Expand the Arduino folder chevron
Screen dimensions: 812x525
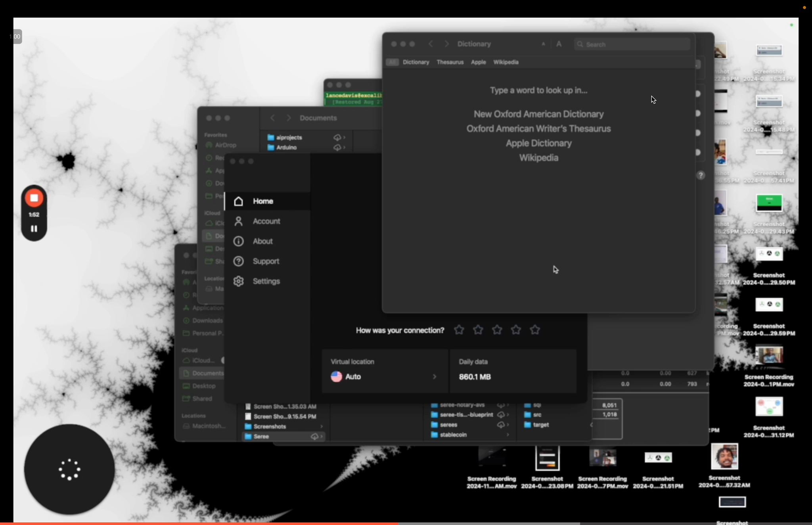tap(345, 148)
